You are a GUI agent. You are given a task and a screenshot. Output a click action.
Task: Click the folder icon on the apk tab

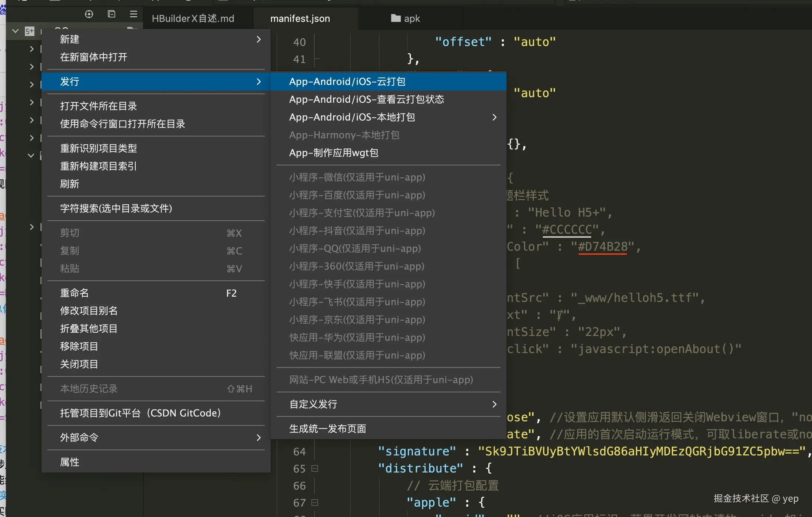click(x=396, y=18)
